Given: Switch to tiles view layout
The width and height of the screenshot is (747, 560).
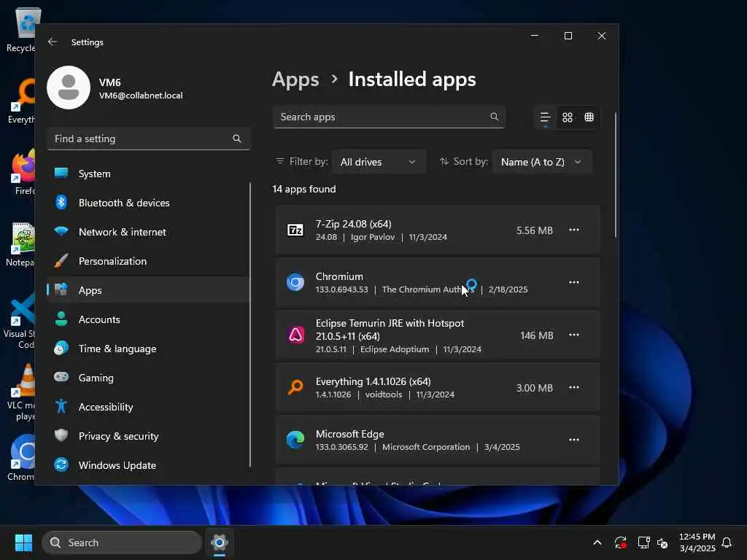Looking at the screenshot, I should (589, 117).
